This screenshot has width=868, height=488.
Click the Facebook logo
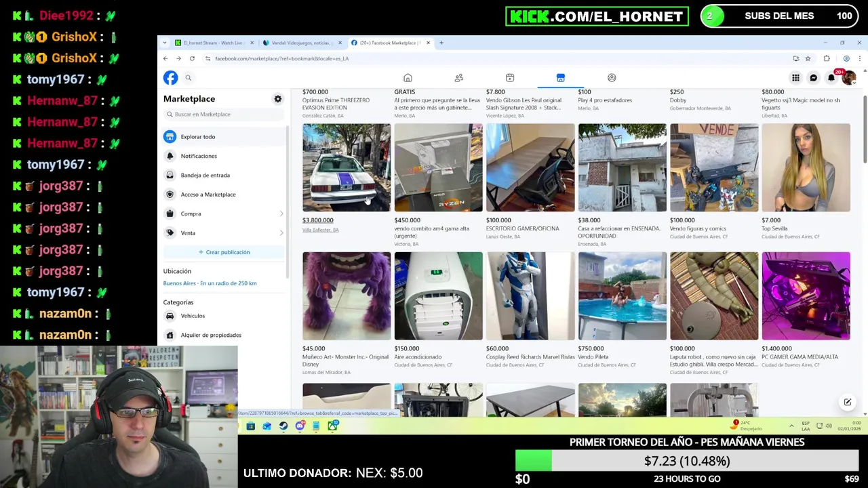[170, 78]
